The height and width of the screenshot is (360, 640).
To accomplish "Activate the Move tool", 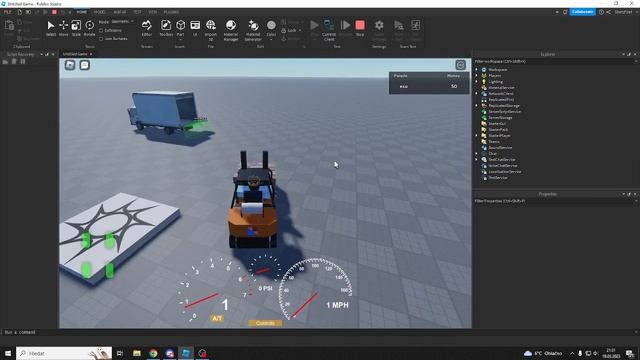I will coord(63,28).
